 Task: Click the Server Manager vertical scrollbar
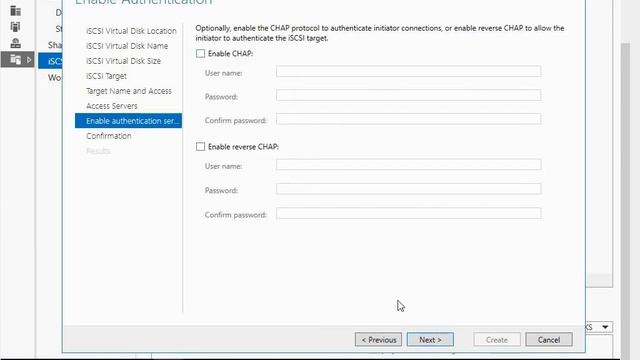coord(625,200)
